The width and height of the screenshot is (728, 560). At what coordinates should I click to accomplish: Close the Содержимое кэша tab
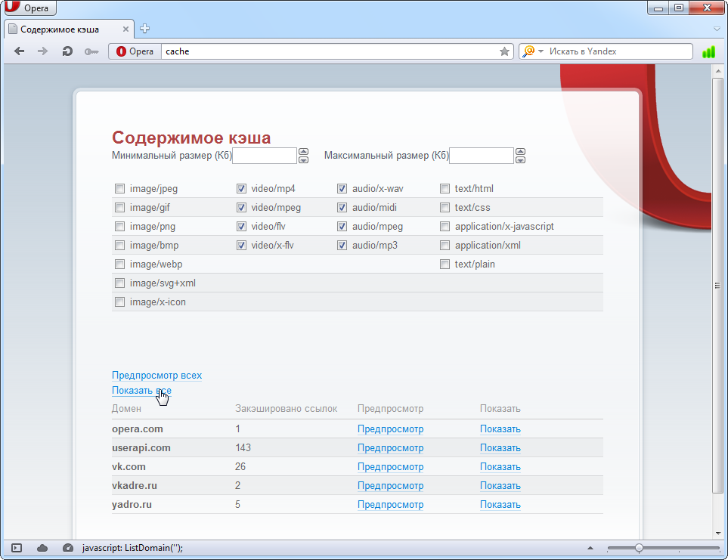point(125,29)
